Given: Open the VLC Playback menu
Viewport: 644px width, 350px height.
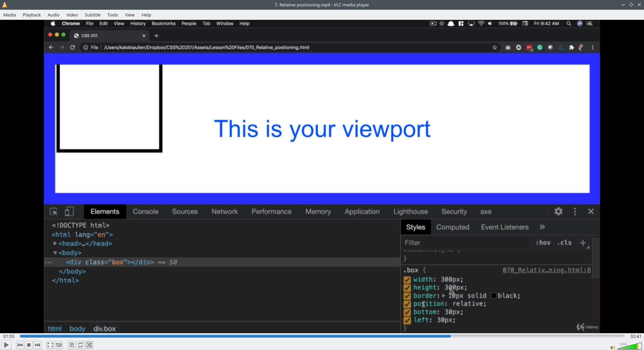Looking at the screenshot, I should click(32, 15).
